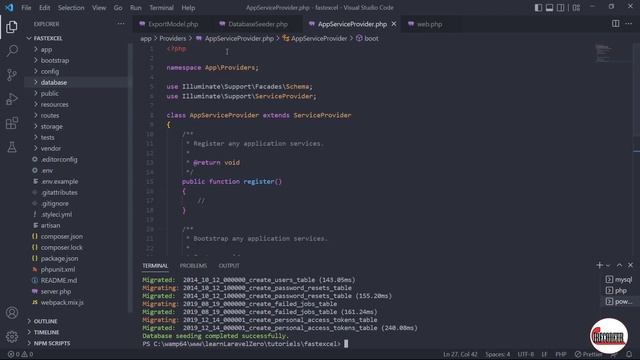Open notifications bell in status bar
Viewport: 640px width, 360px height.
pyautogui.click(x=629, y=354)
